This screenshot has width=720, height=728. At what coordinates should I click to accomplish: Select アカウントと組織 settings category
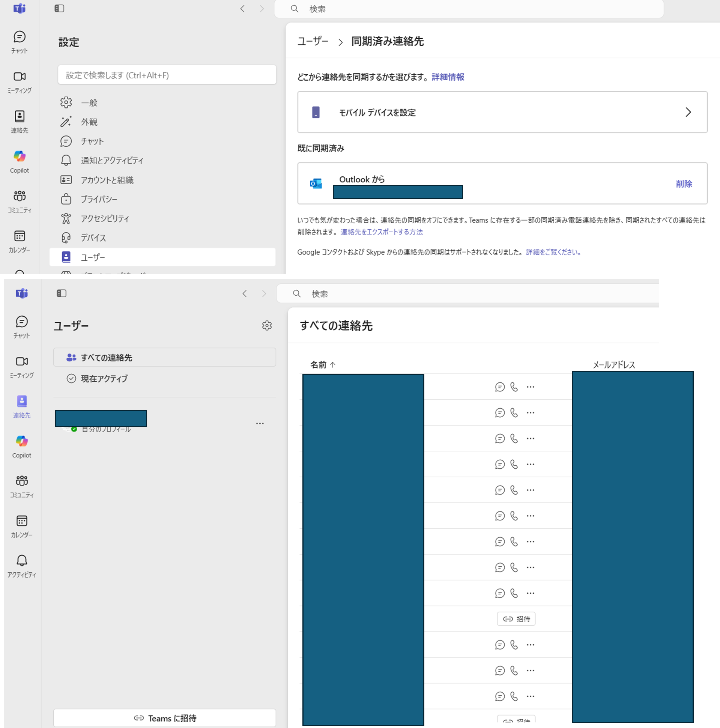pos(162,180)
